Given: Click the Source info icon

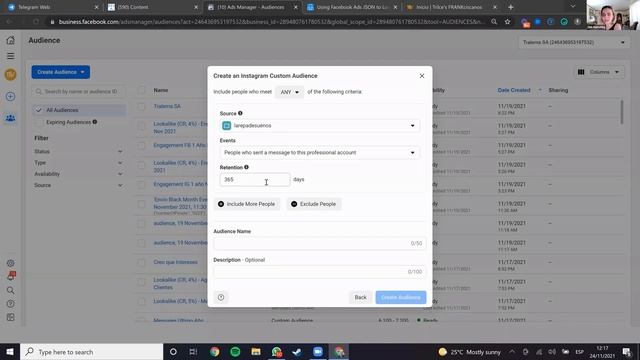Looking at the screenshot, I should [x=240, y=113].
